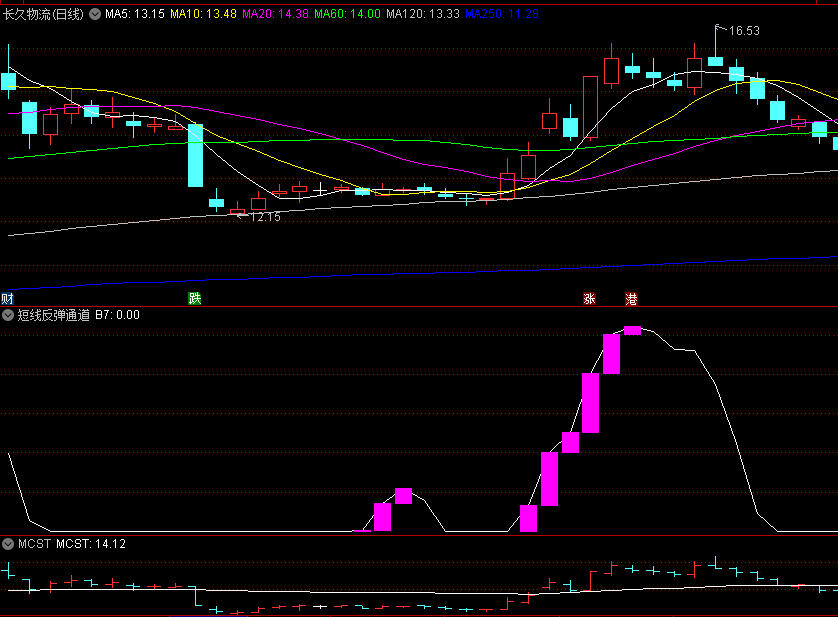Screen dimensions: 838x617
Task: Click the MCST: 14.12 value
Action: click(91, 544)
